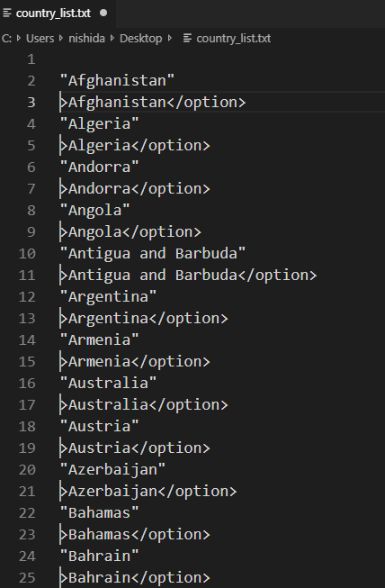Click the unsaved-changes dot on the country_list.txt tab

click(x=103, y=13)
